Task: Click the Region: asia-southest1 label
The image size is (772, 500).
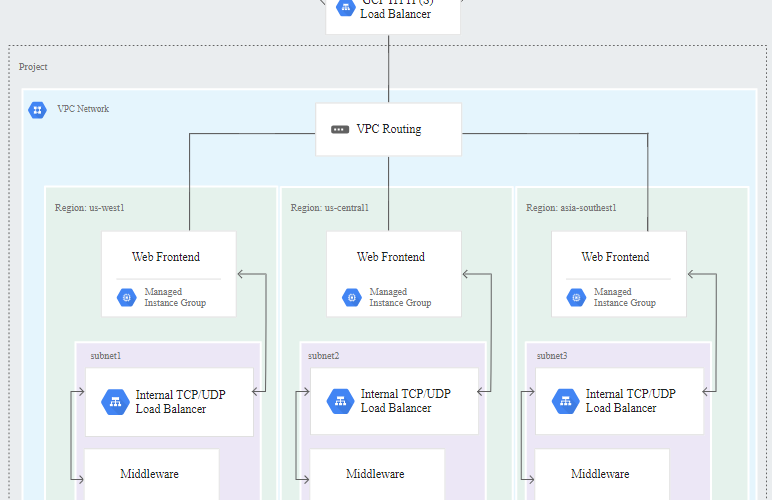Action: (x=571, y=208)
